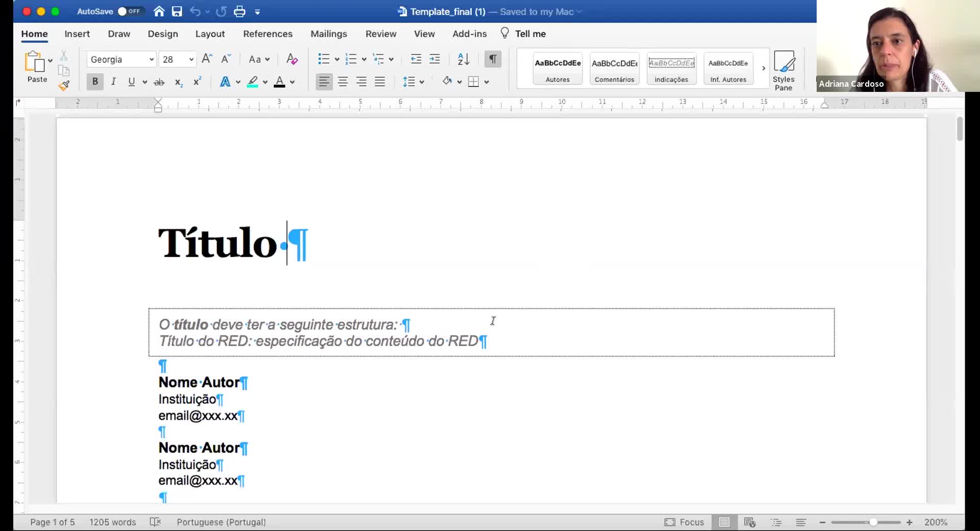Click the Increase Indent icon

tap(434, 59)
